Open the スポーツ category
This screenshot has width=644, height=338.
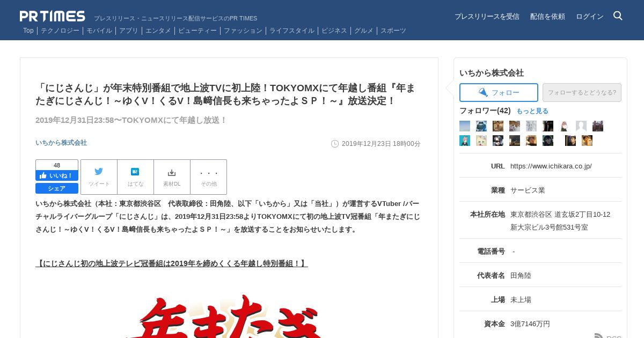393,31
